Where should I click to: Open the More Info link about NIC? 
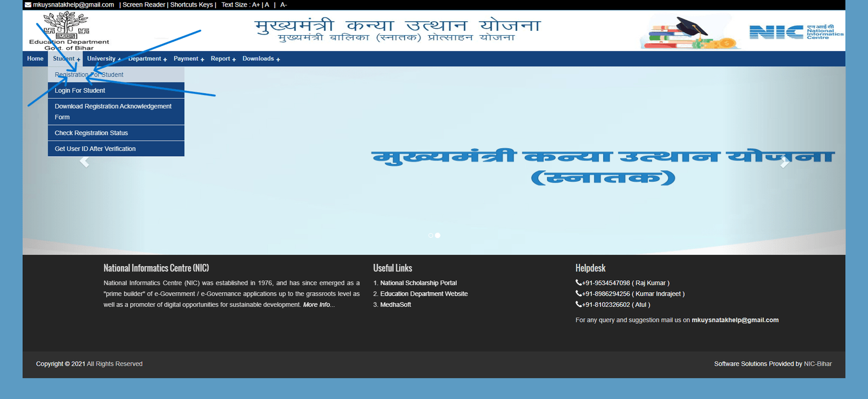(317, 305)
